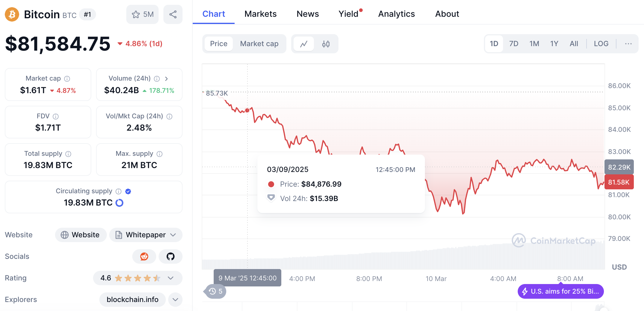
Task: Open chart more options ellipsis
Action: pos(628,44)
